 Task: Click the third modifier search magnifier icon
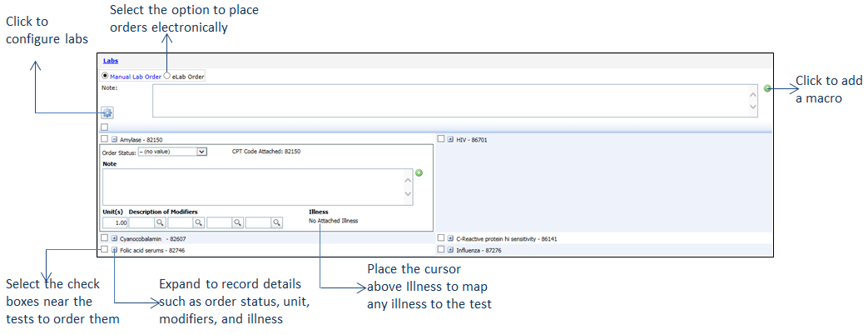pos(238,223)
